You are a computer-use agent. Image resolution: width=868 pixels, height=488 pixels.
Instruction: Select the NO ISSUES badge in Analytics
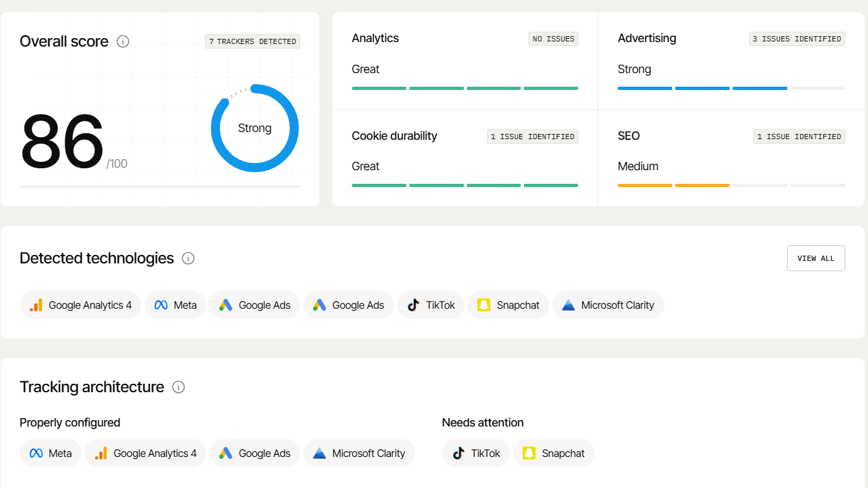point(553,39)
